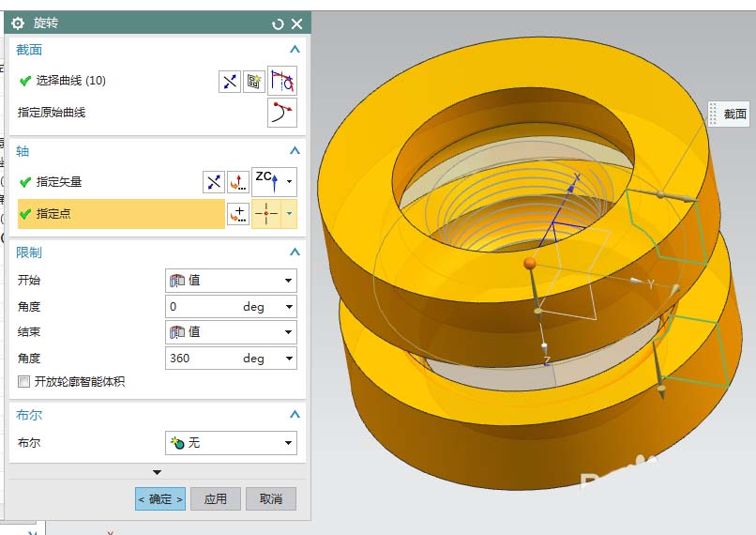Select the green section profile on upper ring

tap(667, 228)
